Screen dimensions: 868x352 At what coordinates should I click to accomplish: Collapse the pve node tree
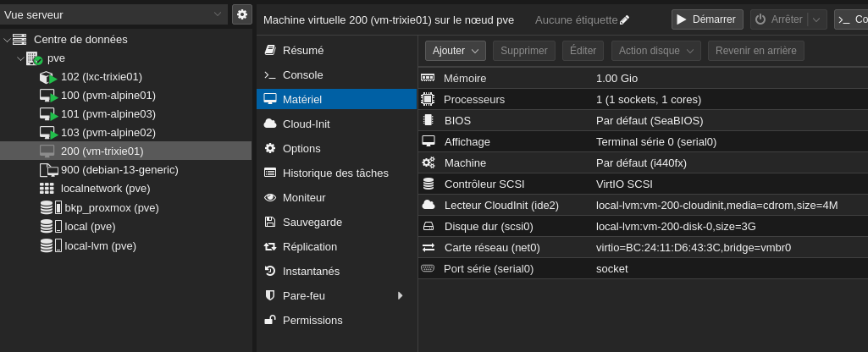point(21,58)
